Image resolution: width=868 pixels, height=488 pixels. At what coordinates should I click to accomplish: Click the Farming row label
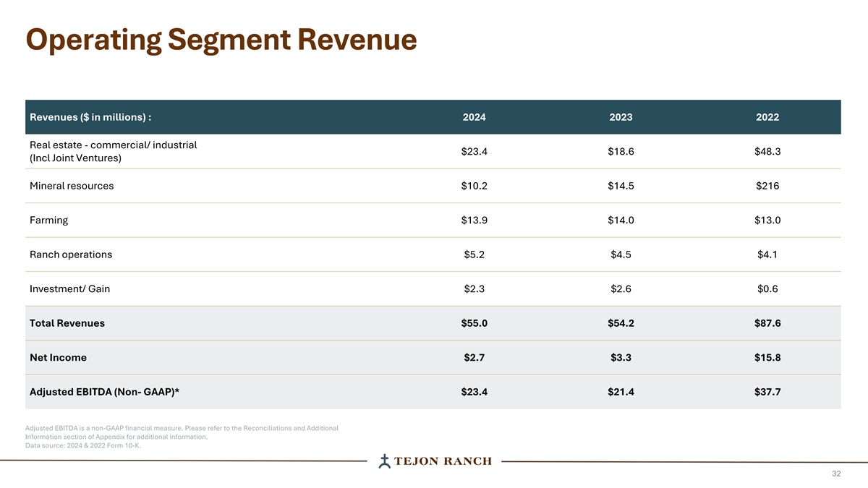(48, 220)
